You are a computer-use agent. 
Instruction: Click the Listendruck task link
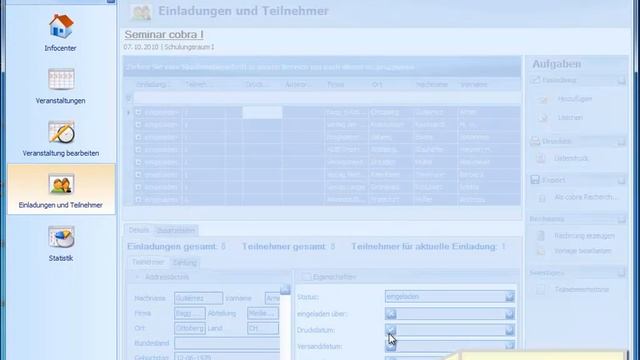[x=571, y=158]
